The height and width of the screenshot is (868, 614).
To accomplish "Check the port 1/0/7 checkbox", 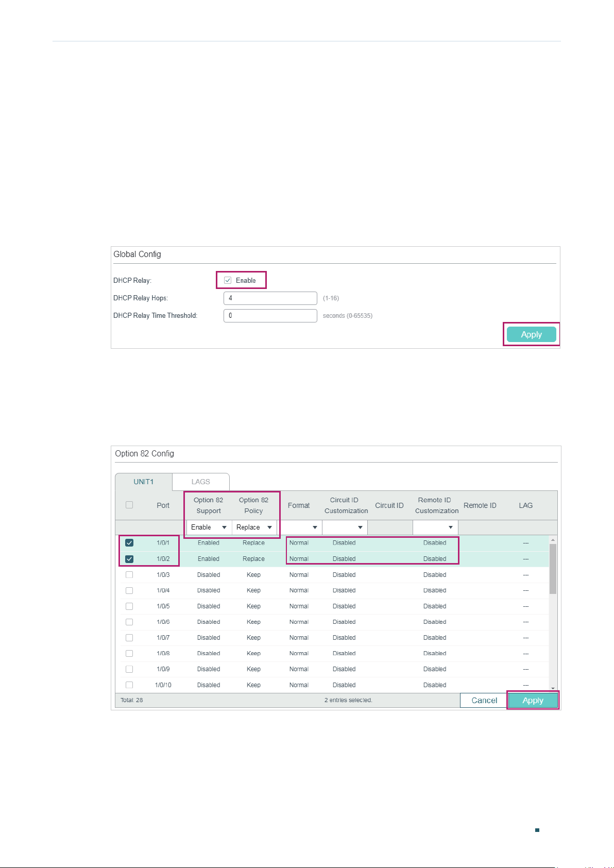I will [129, 638].
